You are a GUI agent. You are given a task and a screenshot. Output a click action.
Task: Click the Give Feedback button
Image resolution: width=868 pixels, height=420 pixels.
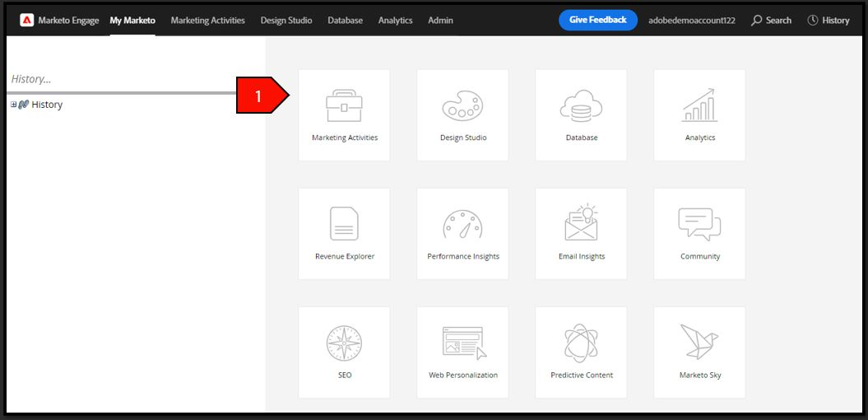click(598, 20)
